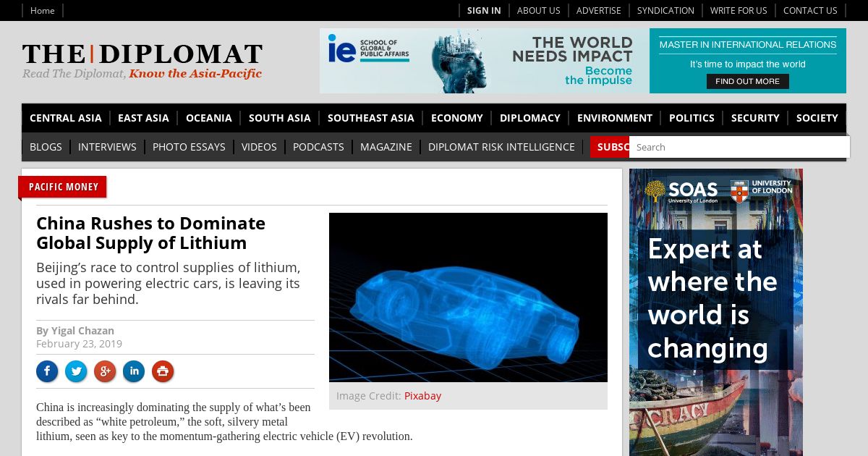Open the MAGAZINE section
This screenshot has width=868, height=456.
[x=386, y=147]
